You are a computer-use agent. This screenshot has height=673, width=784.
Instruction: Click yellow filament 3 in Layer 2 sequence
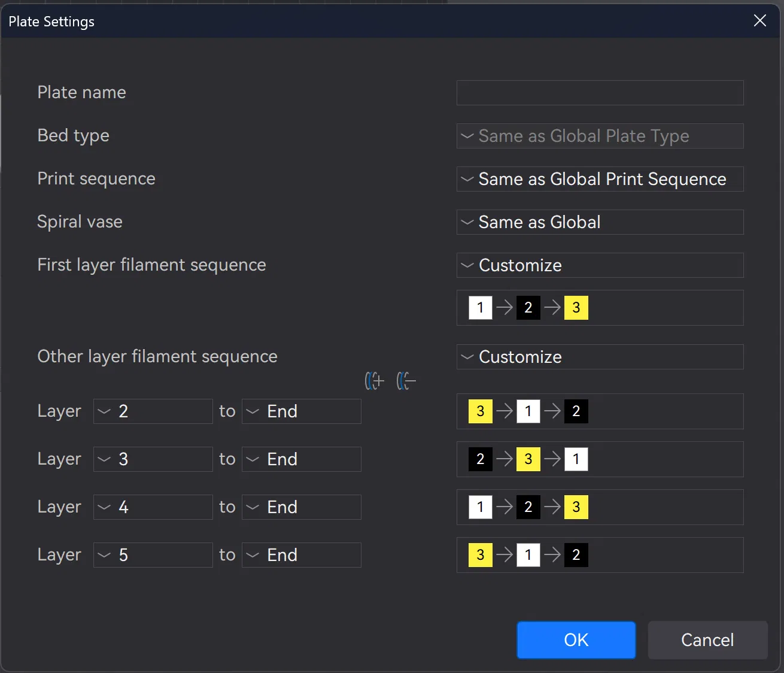click(x=480, y=411)
